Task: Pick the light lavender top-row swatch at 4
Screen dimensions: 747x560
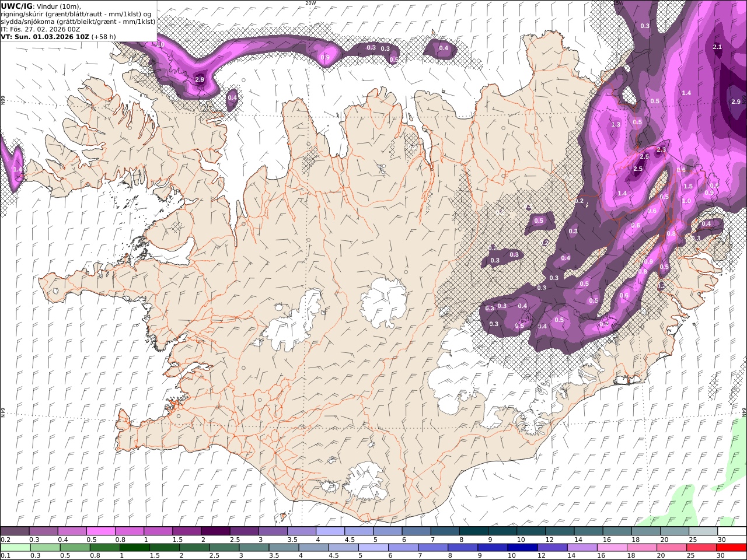Action: [330, 531]
